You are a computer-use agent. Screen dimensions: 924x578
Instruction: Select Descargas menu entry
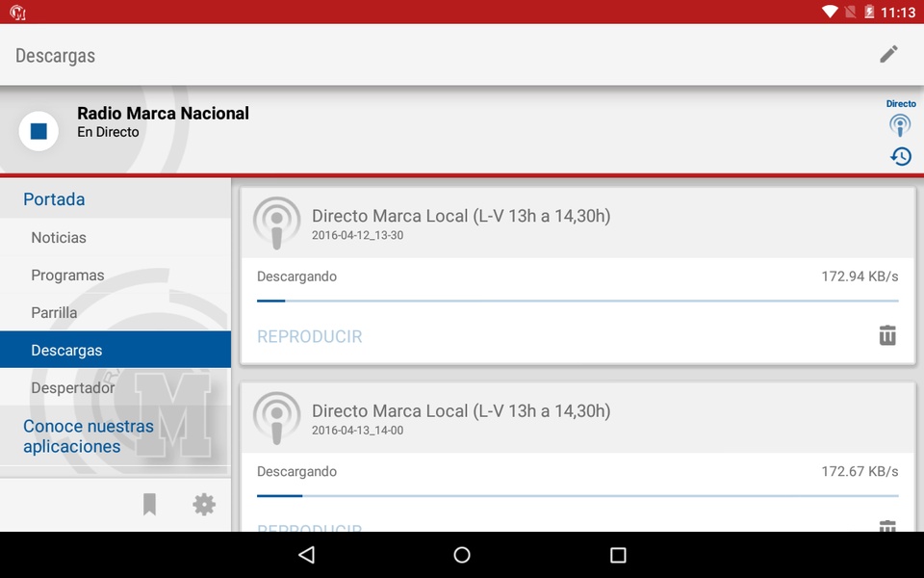[x=115, y=350]
